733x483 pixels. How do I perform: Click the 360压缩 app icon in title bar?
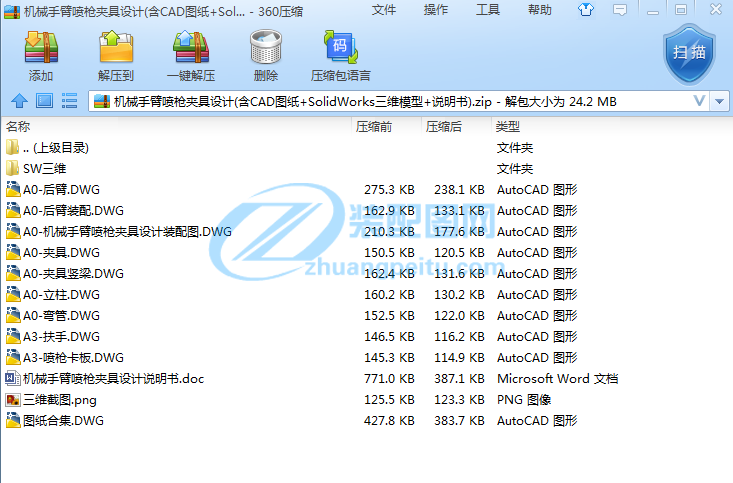12,11
